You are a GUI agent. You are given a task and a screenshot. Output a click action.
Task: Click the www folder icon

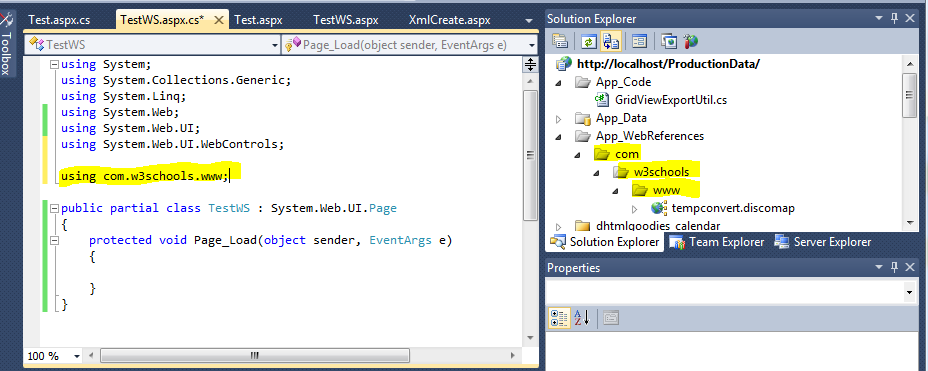tap(640, 190)
